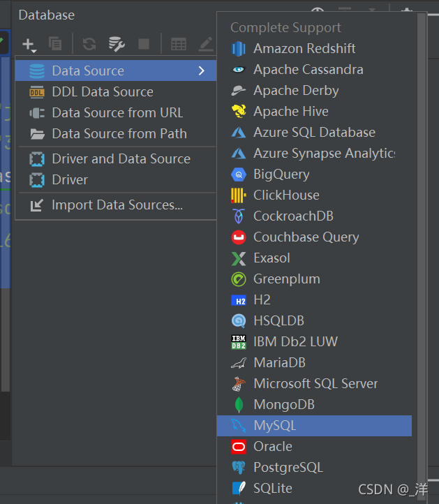Select ClickHouse data source
The width and height of the screenshot is (439, 504).
click(314, 195)
